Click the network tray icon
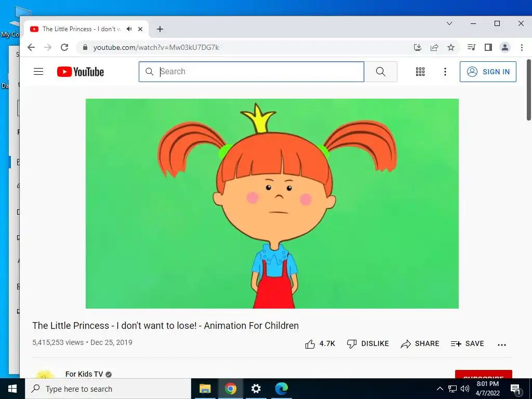 click(453, 389)
